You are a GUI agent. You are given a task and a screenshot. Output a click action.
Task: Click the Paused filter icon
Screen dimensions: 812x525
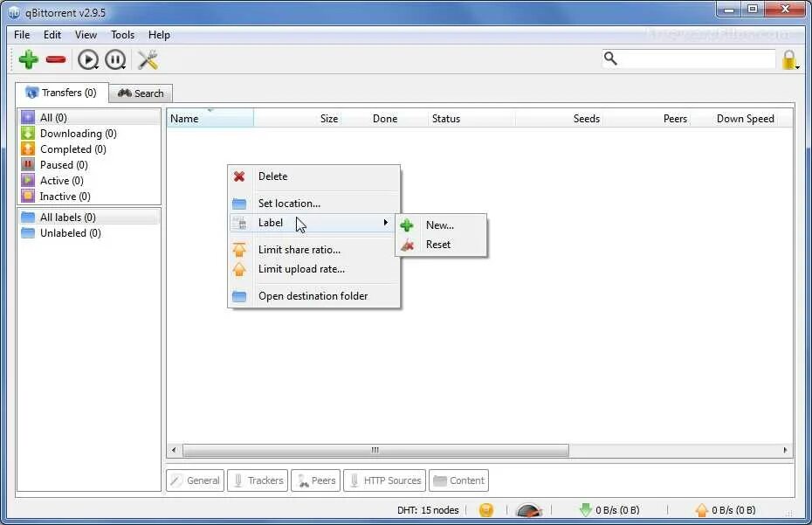[x=28, y=165]
